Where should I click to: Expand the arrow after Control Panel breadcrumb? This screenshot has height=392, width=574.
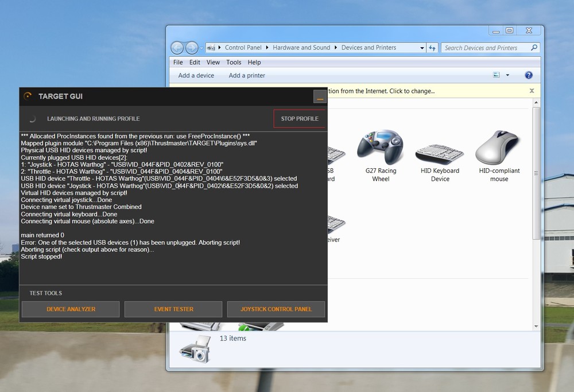(x=267, y=48)
